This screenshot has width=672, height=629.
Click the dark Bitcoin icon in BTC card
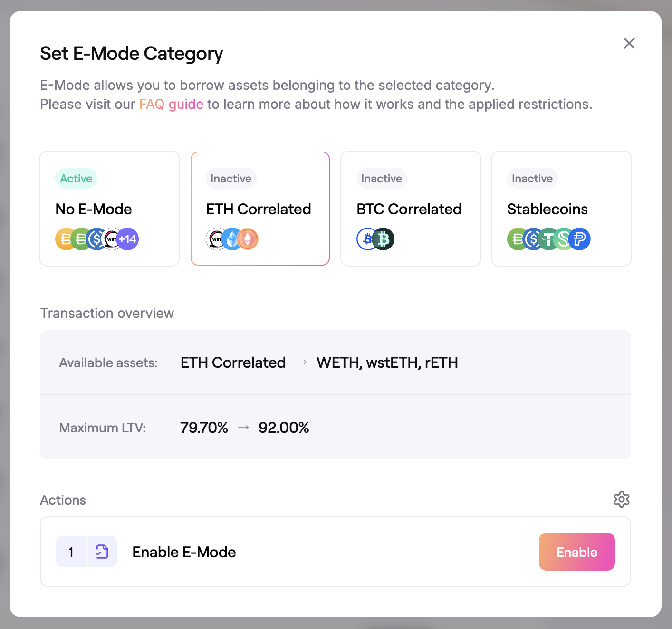(384, 239)
